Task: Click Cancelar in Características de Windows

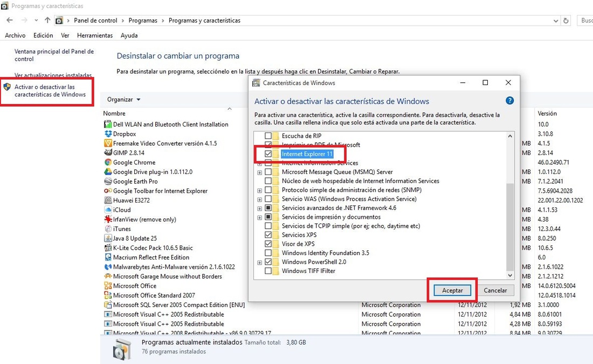Action: click(495, 290)
